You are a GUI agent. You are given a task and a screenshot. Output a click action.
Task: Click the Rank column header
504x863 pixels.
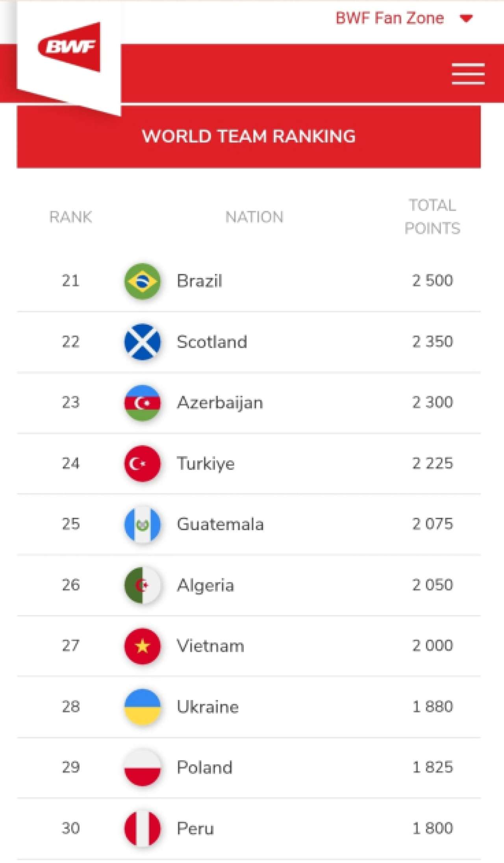tap(70, 217)
